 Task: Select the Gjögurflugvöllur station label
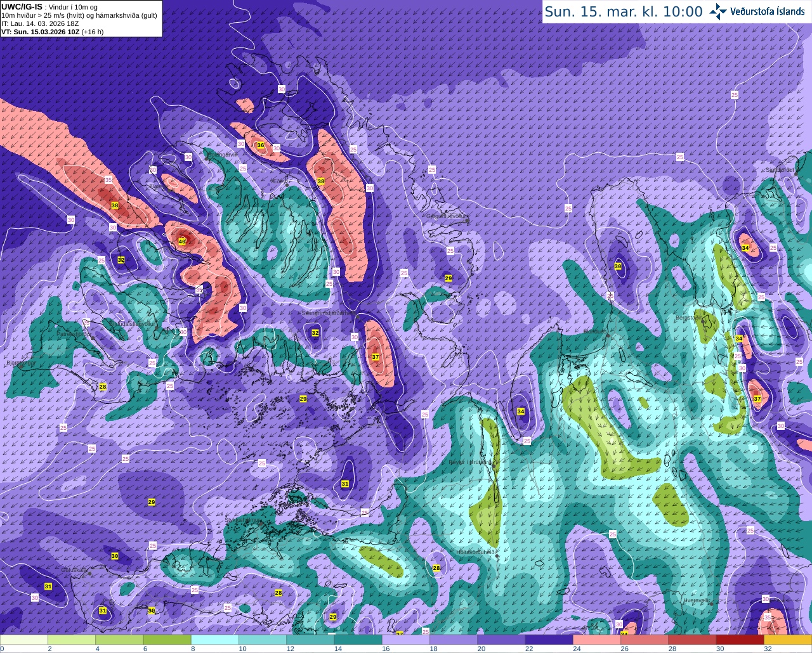point(447,216)
